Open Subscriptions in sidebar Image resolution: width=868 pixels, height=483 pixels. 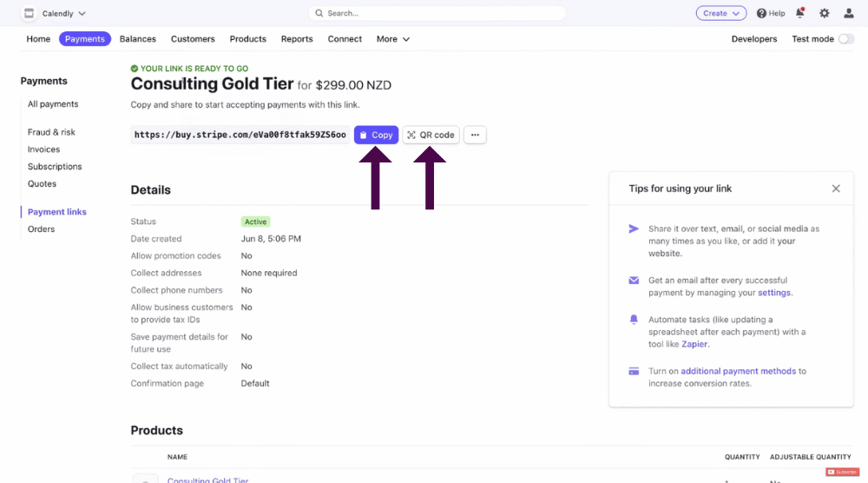pos(55,167)
